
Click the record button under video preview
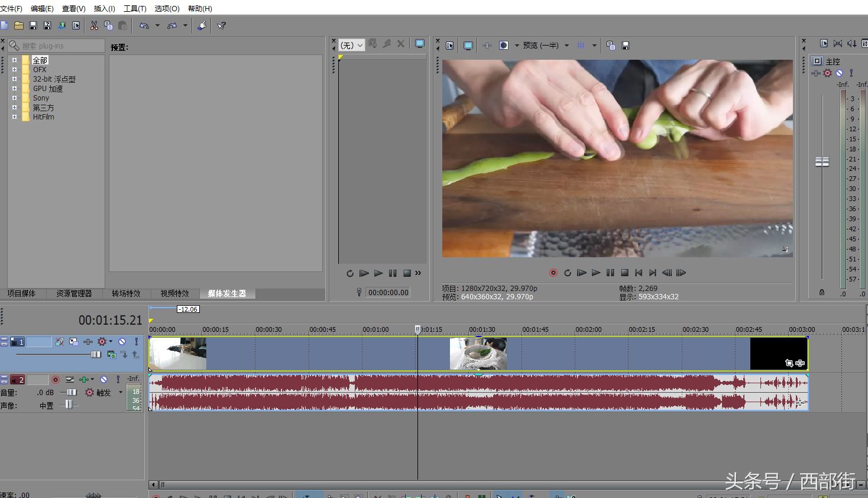click(553, 273)
